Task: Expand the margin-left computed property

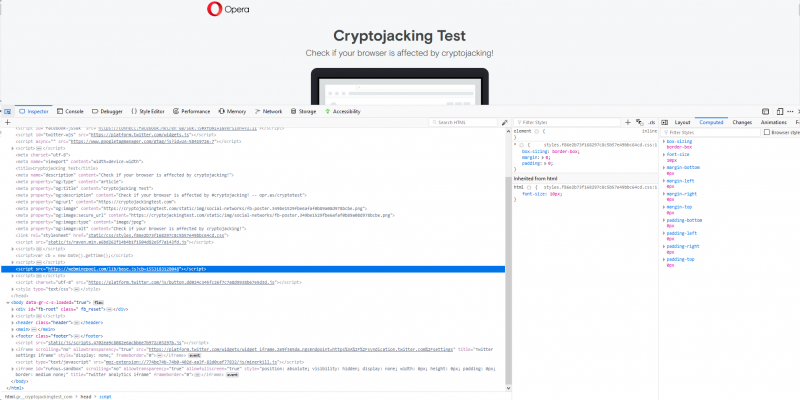Action: click(664, 181)
